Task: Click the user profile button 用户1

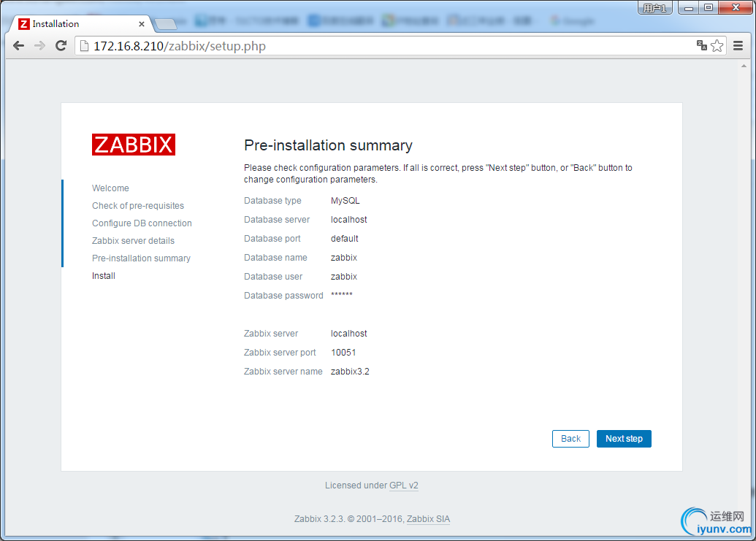Action: [x=654, y=8]
